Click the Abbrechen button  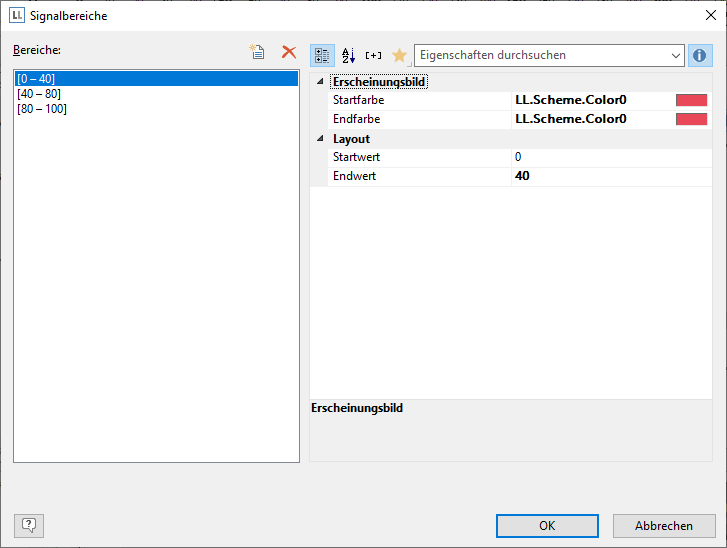(663, 526)
